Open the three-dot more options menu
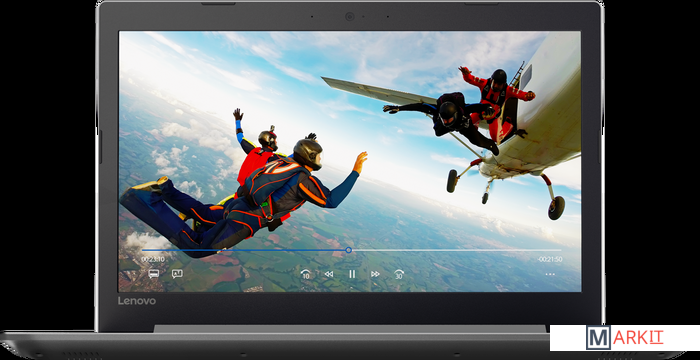This screenshot has height=360, width=700. click(550, 274)
